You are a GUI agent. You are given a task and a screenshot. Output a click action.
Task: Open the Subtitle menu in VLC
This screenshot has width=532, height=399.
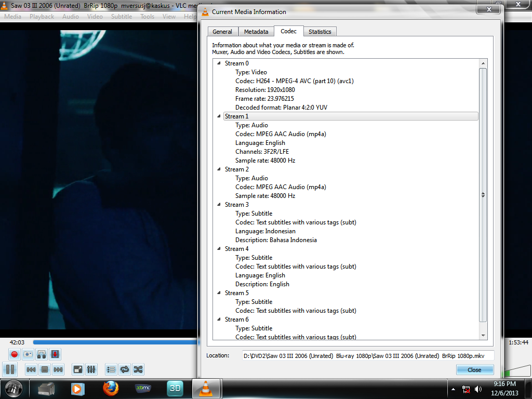click(x=122, y=17)
